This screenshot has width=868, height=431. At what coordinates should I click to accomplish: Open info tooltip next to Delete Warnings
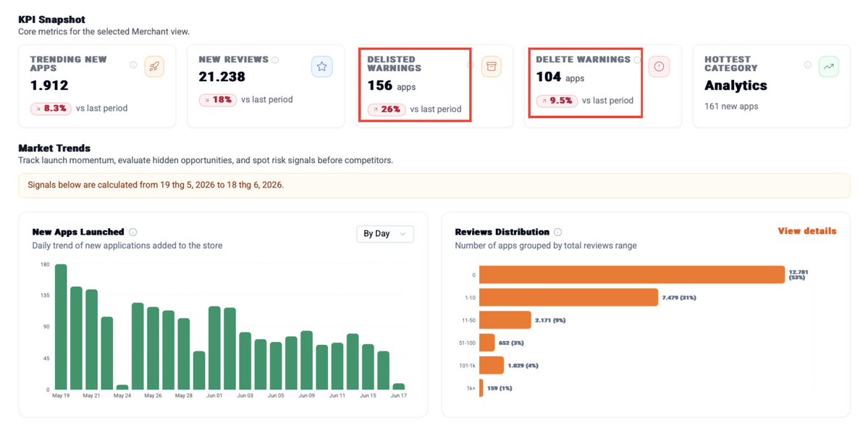637,60
